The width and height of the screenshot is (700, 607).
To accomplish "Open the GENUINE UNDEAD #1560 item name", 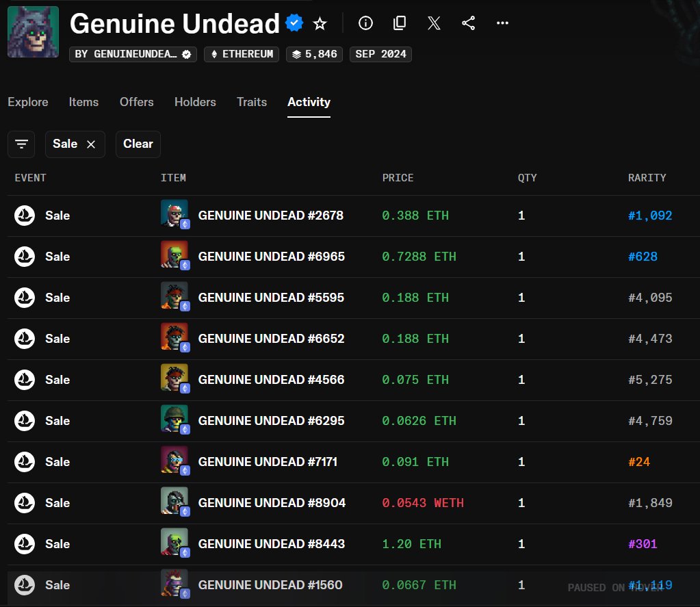I will pyautogui.click(x=270, y=585).
